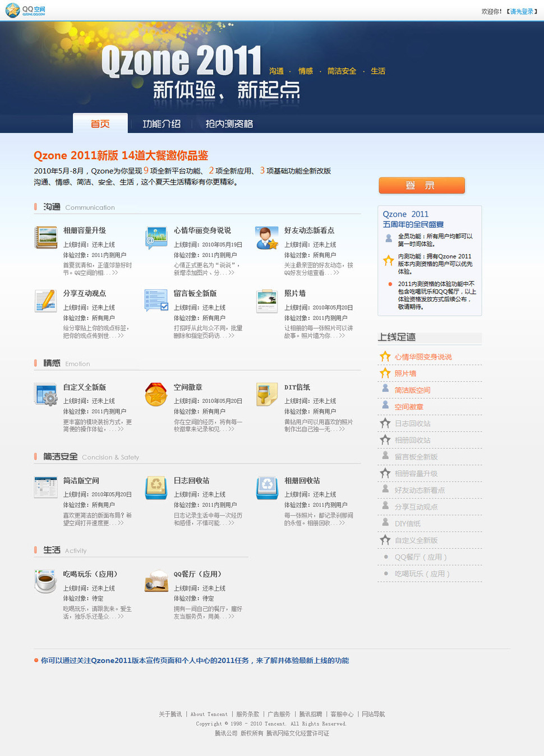The width and height of the screenshot is (544, 756).
Task: Click 空间徽章 in the 上线足迹 list
Action: [409, 407]
